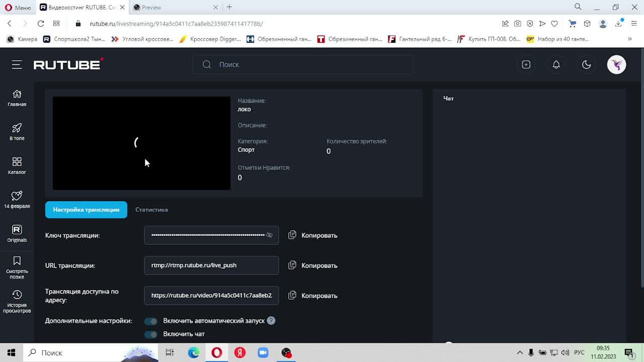The image size is (644, 362).
Task: Click the address bar URL
Action: coord(176,24)
